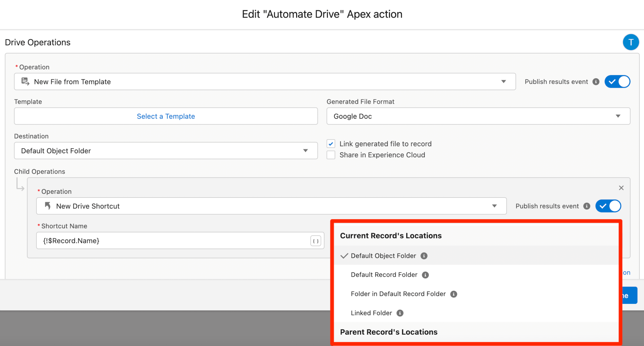
Task: Show info for Default Record Folder option
Action: 425,275
